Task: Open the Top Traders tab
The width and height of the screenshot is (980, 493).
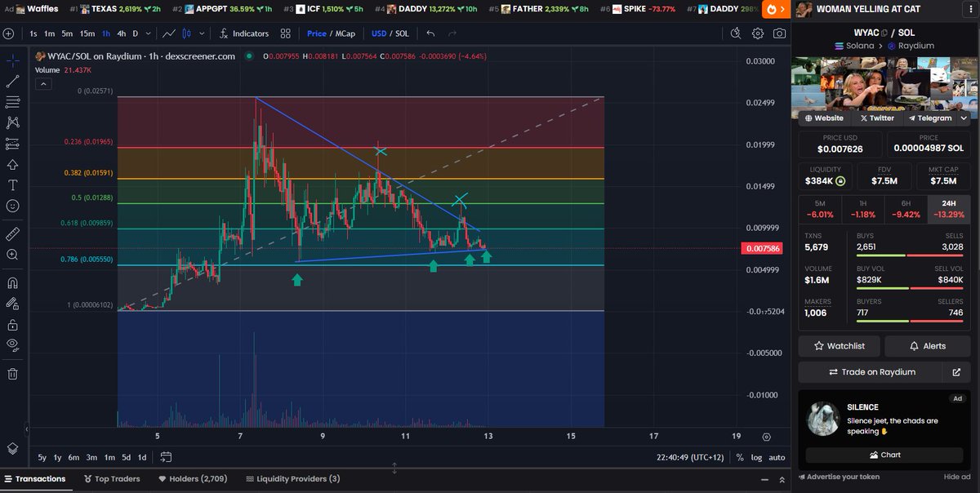Action: point(112,479)
